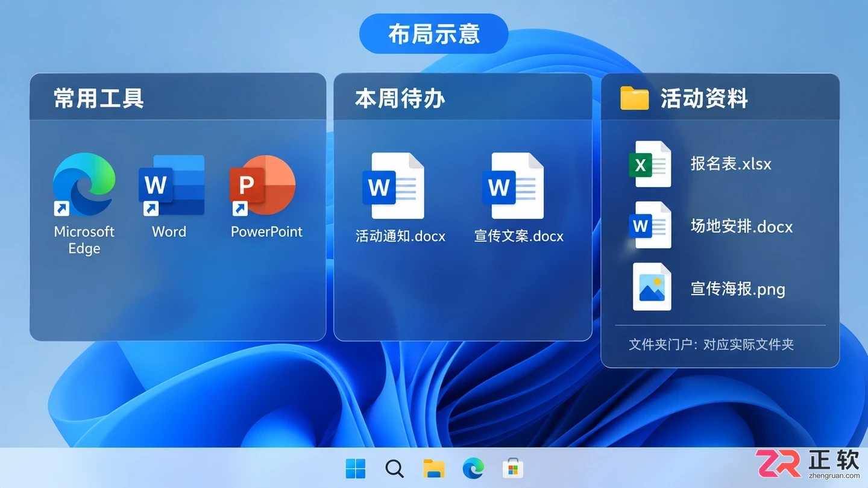Click the PowerPoint label text
This screenshot has height=488, width=868.
(266, 231)
